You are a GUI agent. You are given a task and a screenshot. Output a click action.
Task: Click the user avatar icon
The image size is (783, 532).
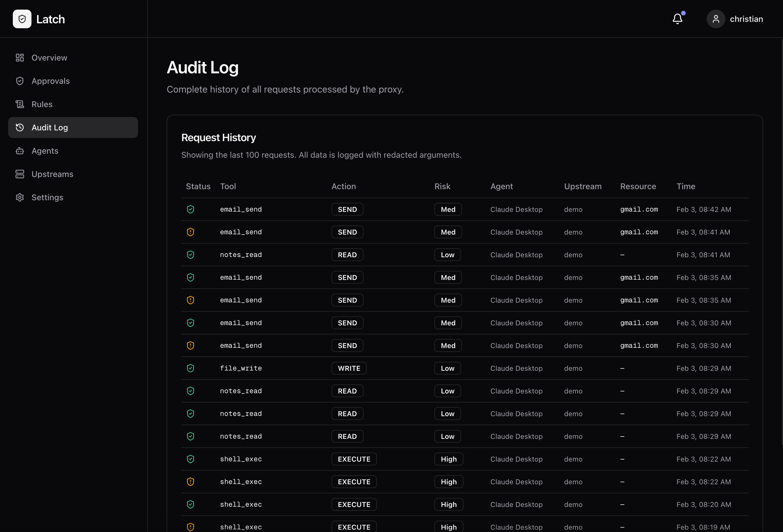click(x=716, y=19)
